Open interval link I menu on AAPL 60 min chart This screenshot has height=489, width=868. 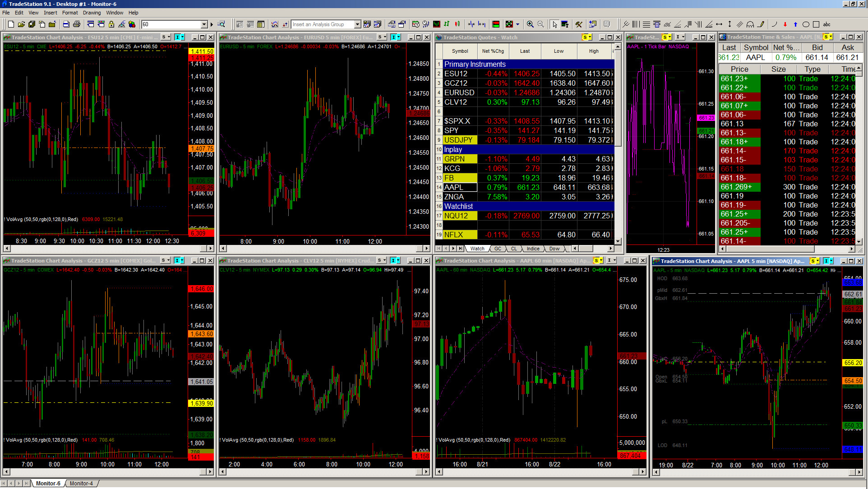(611, 260)
